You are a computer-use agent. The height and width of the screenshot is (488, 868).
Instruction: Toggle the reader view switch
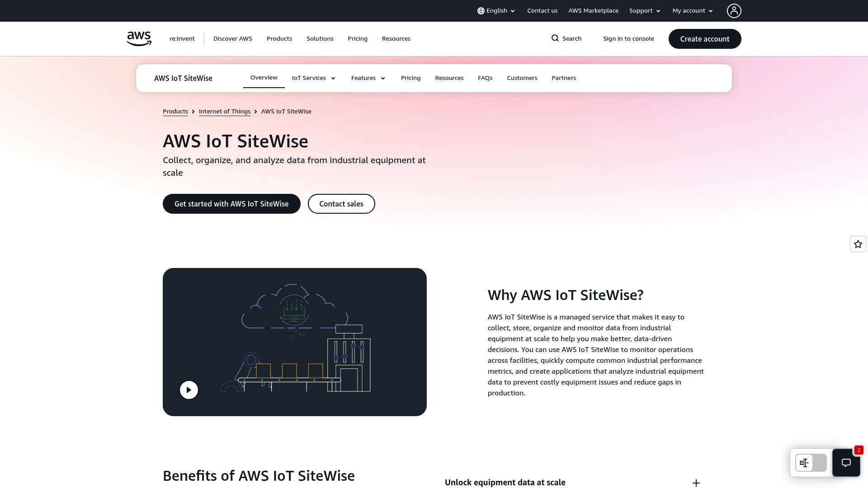(x=811, y=463)
